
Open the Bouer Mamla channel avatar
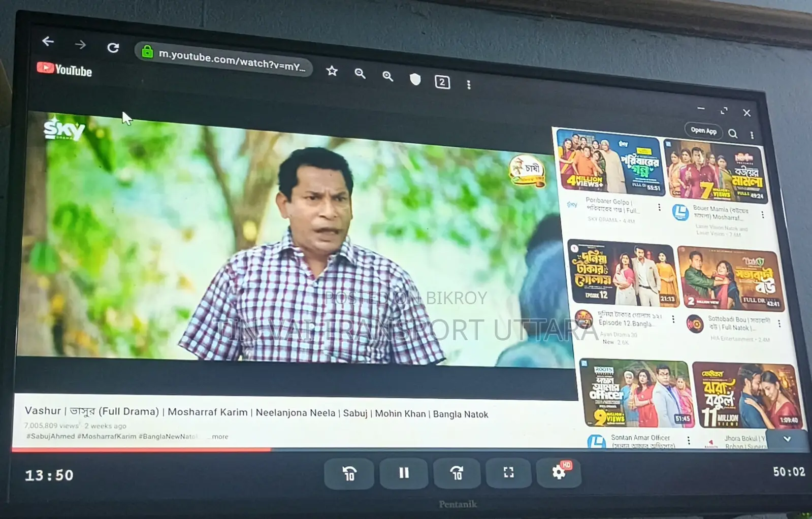coord(680,212)
